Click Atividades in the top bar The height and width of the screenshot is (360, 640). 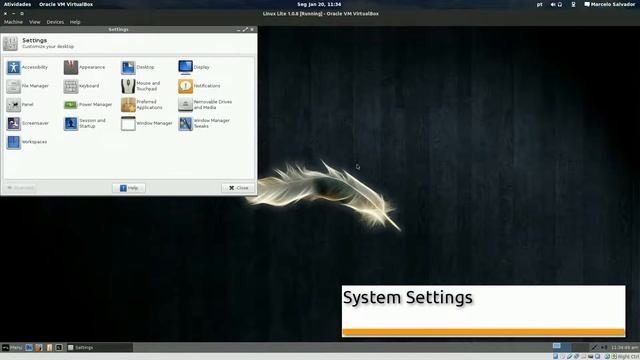[x=18, y=4]
